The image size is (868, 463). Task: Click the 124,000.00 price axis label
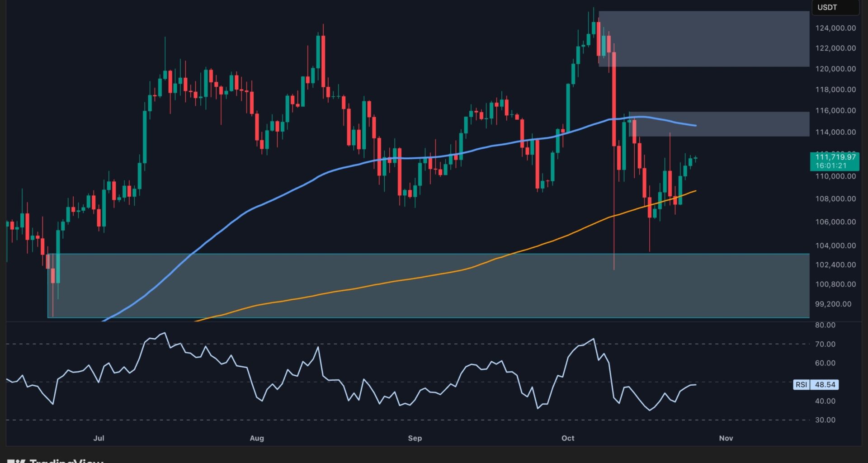coord(835,28)
